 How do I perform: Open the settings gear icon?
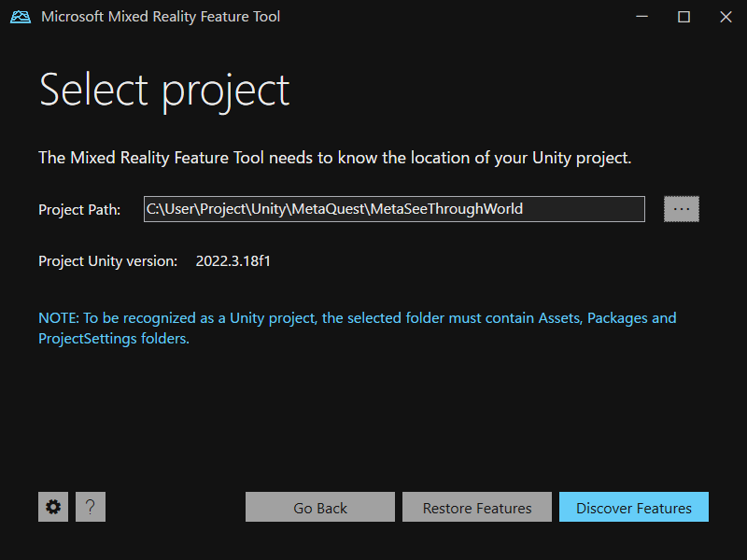(x=53, y=507)
